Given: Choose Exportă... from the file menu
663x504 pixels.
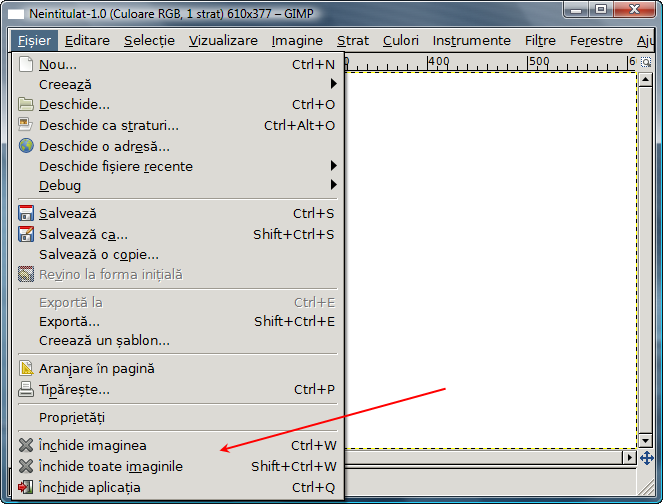Looking at the screenshot, I should click(x=70, y=322).
